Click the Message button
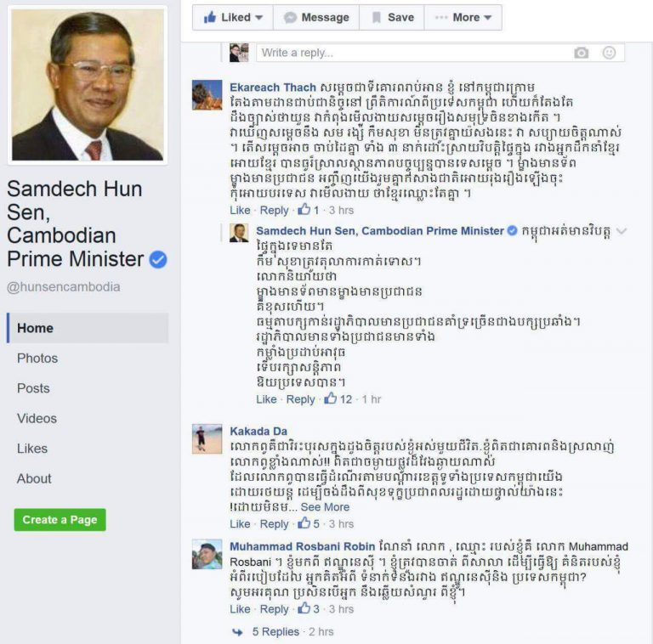The height and width of the screenshot is (644, 653). click(x=316, y=18)
